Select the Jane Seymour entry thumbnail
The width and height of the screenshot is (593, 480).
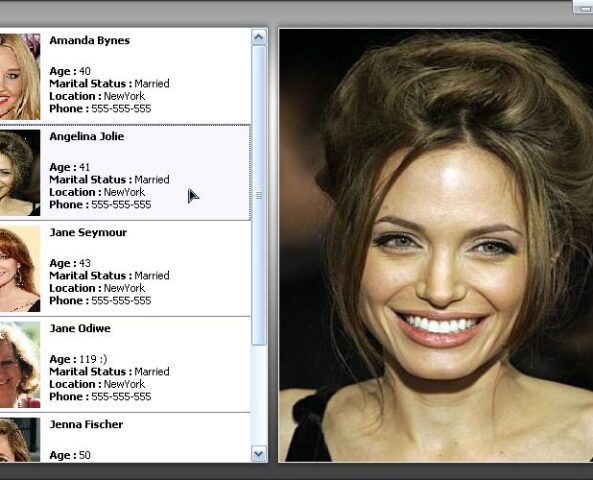[20, 269]
